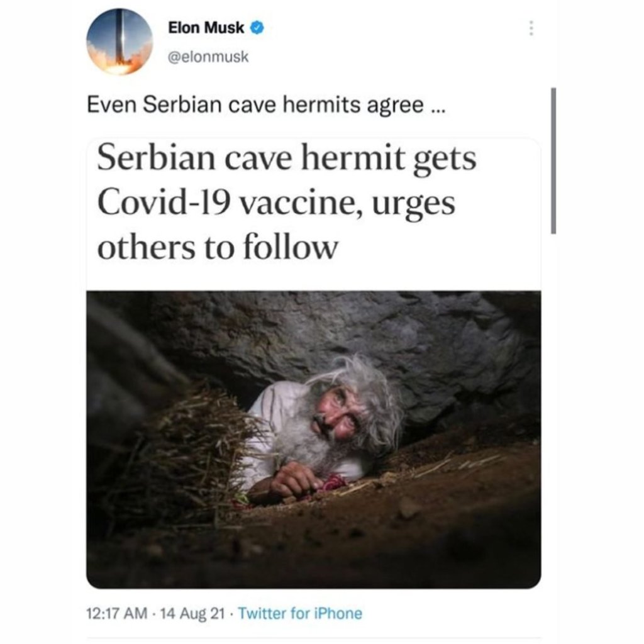Click the vertical scrollbar thumb

[x=553, y=160]
